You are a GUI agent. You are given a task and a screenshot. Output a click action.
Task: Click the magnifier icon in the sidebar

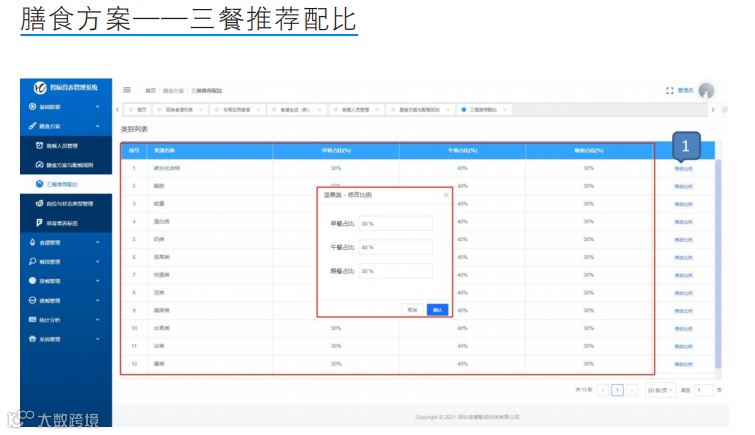point(32,261)
